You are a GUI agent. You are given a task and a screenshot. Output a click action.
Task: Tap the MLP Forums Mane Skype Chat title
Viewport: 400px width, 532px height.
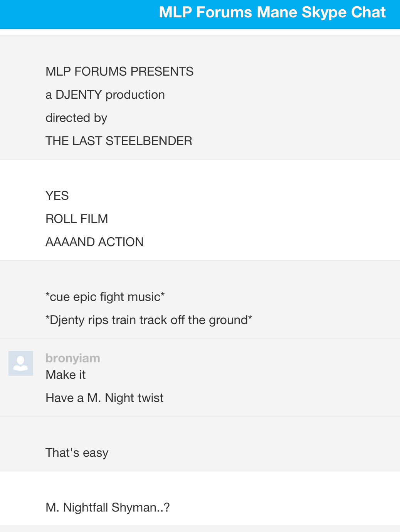[x=272, y=12]
